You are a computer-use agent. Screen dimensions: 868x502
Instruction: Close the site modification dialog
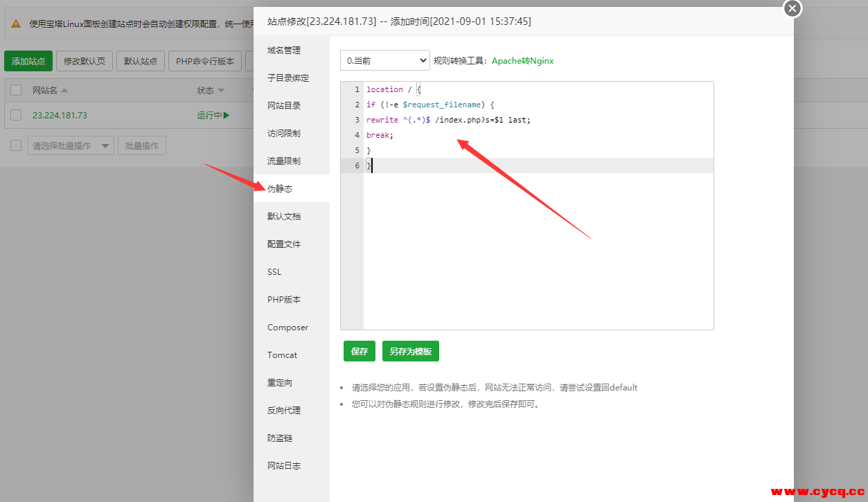point(792,8)
